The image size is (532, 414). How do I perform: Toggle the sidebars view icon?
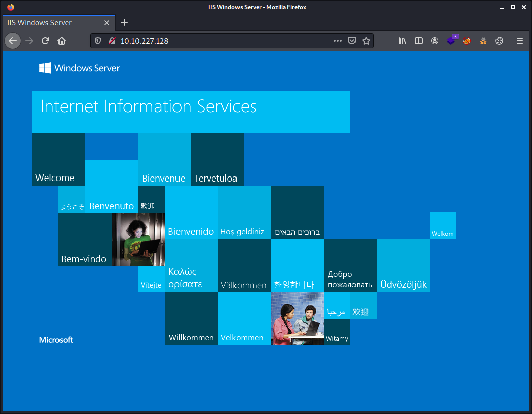(x=419, y=41)
